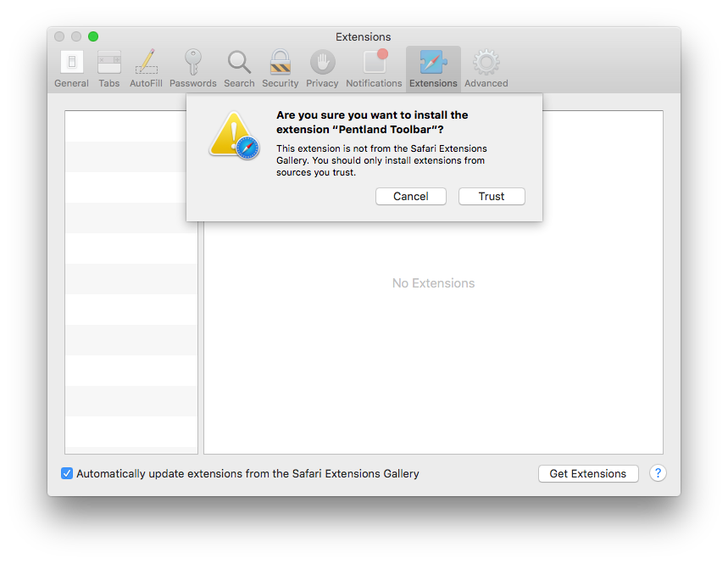Viewport: 728px width, 564px height.
Task: Disable automatic extension updates from Safari Extensions Gallery
Action: (x=67, y=473)
